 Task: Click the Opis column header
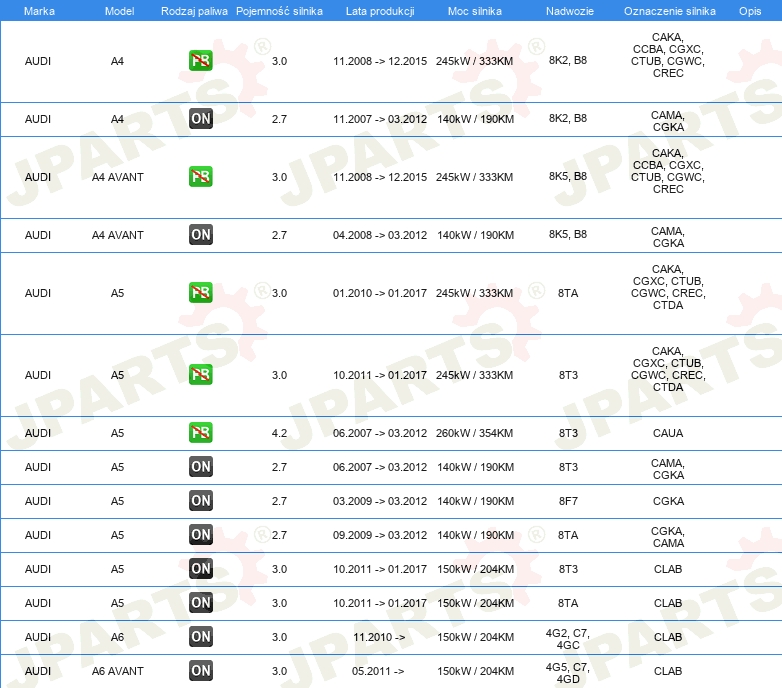749,10
